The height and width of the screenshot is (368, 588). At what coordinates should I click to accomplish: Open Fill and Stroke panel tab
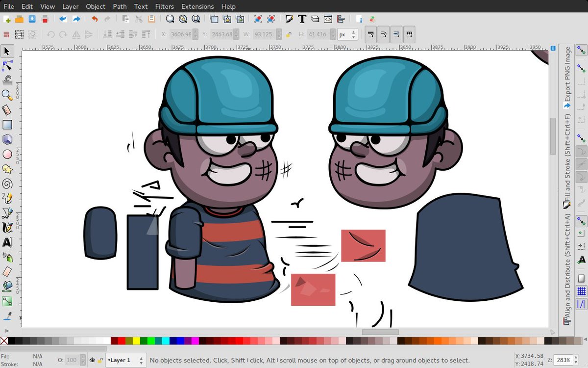coord(567,160)
